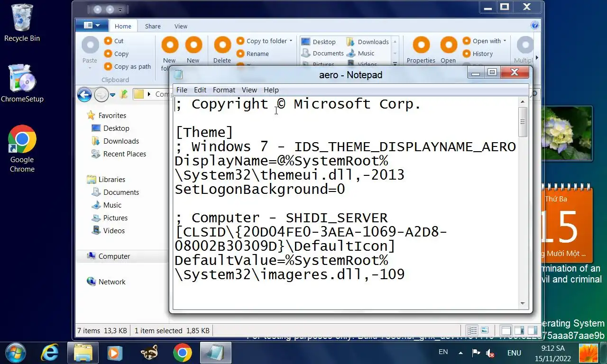607x364 pixels.
Task: Open the Recycle Bin desktop icon
Action: (22, 23)
